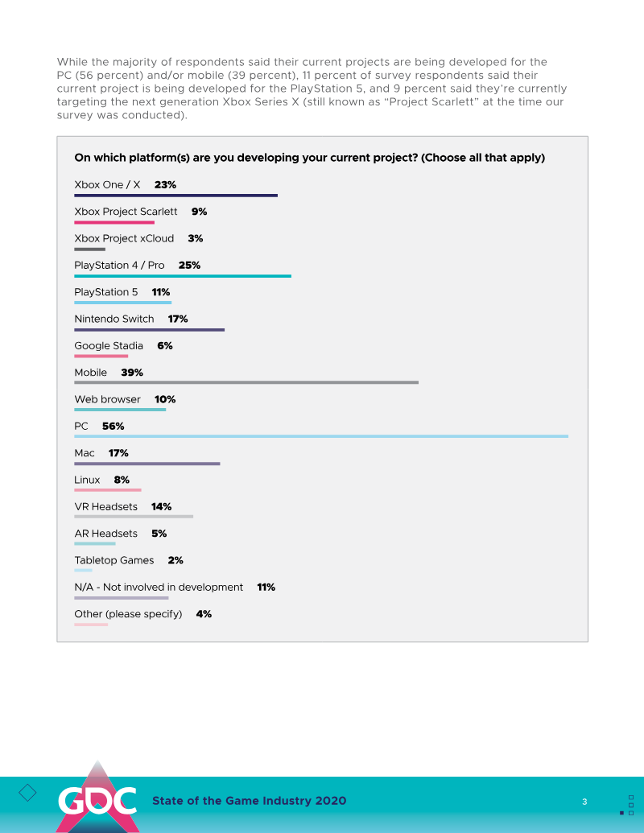Click the Xbox One / X dark blue bar
The width and height of the screenshot is (644, 833).
(175, 196)
